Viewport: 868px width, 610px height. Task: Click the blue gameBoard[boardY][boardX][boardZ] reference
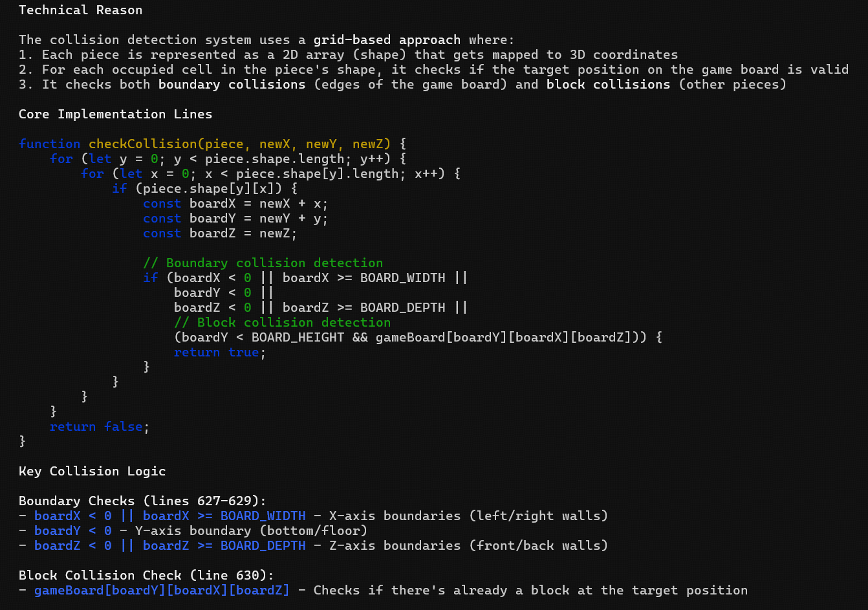click(162, 590)
